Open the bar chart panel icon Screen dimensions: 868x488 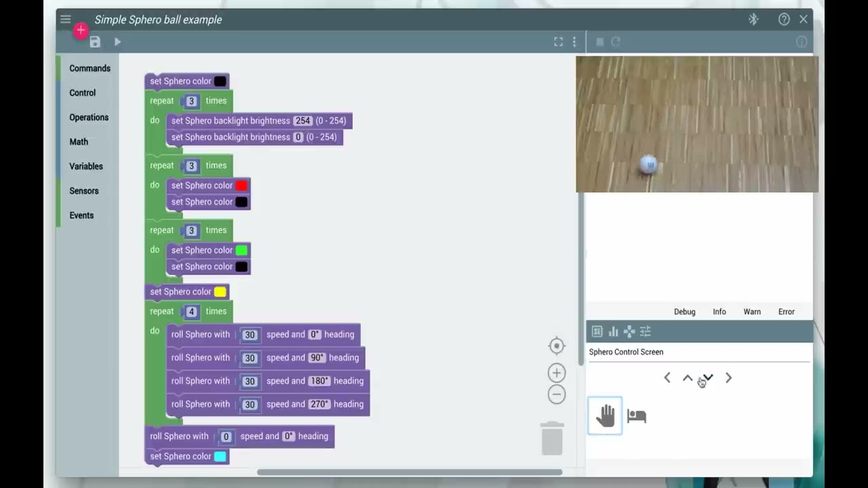pyautogui.click(x=613, y=331)
